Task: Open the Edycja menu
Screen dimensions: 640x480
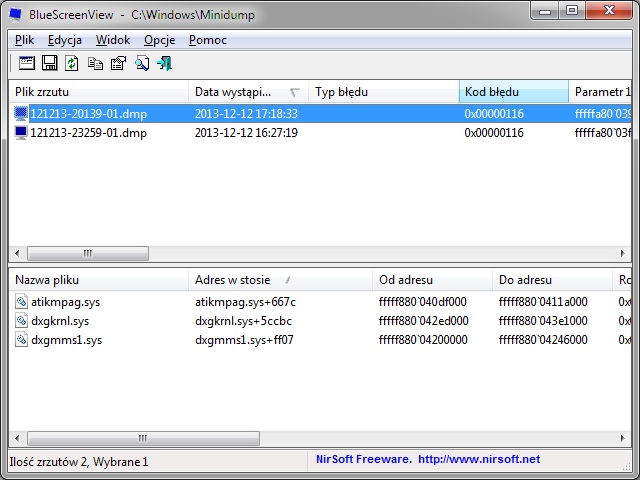Action: [64, 40]
